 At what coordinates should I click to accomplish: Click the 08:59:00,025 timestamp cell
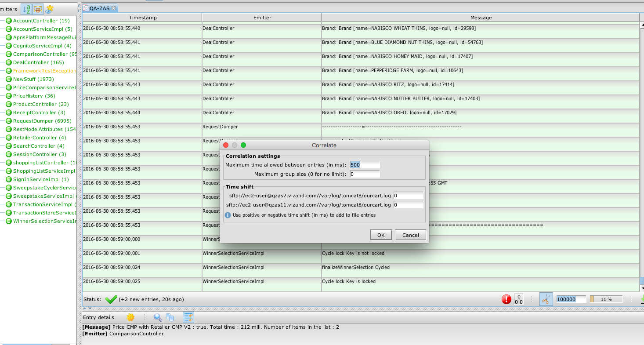[142, 284]
